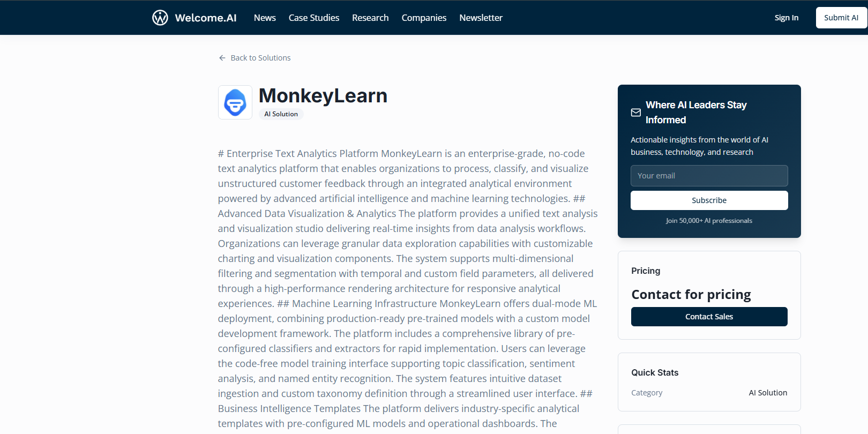
Task: Navigate to Companies in top navigation
Action: pyautogui.click(x=424, y=18)
